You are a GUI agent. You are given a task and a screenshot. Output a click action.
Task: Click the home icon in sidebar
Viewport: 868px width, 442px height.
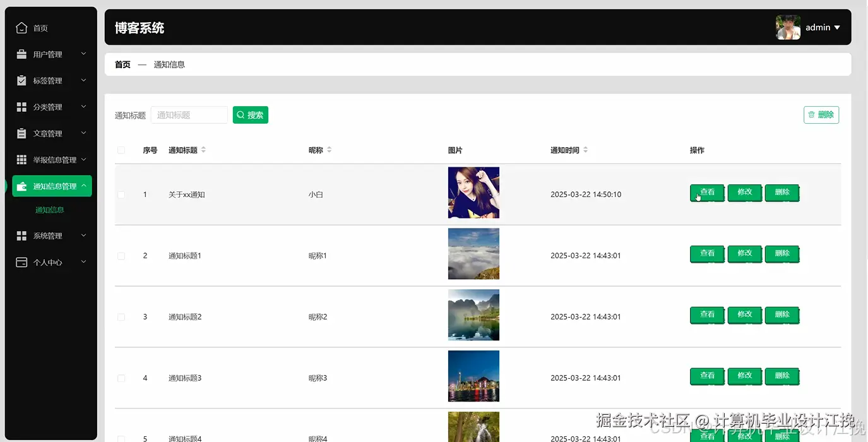21,28
